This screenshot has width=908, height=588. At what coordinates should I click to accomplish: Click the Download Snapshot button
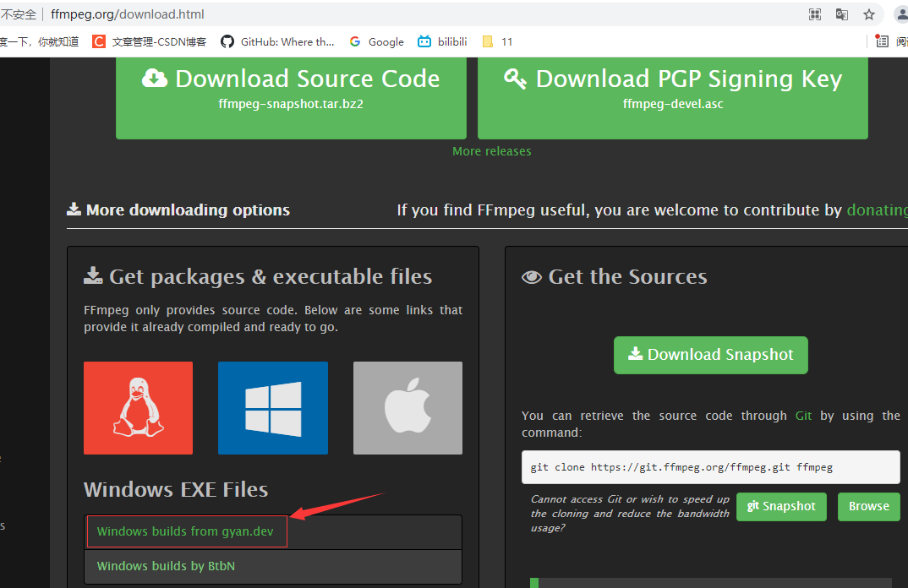[x=710, y=355]
